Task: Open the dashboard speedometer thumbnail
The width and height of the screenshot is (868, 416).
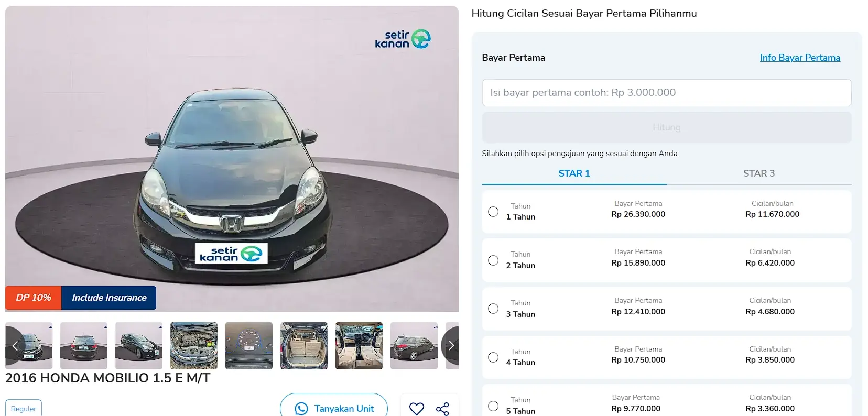Action: (249, 346)
